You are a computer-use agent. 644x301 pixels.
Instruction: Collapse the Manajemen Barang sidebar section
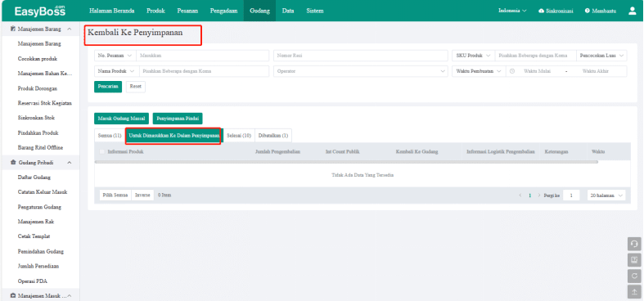pyautogui.click(x=69, y=29)
